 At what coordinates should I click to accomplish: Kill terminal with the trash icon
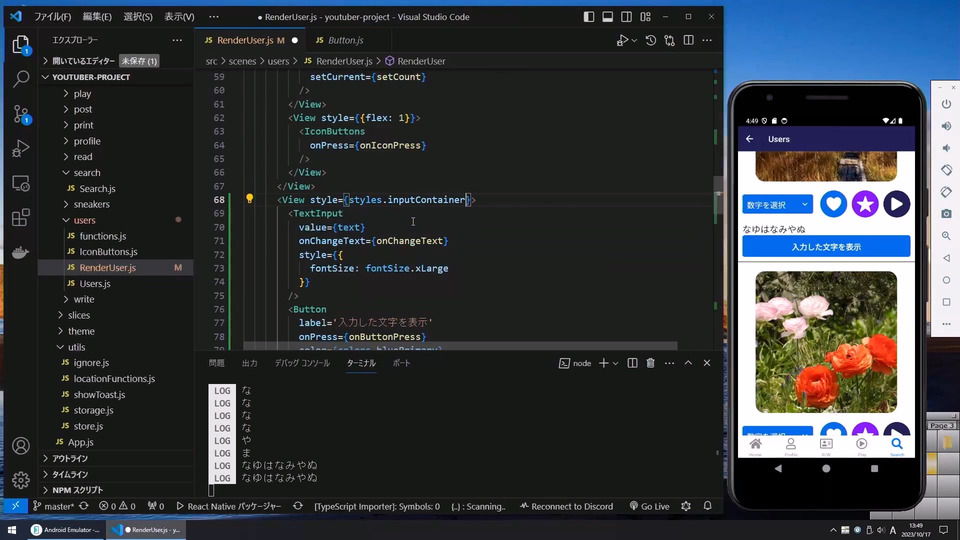pos(650,363)
